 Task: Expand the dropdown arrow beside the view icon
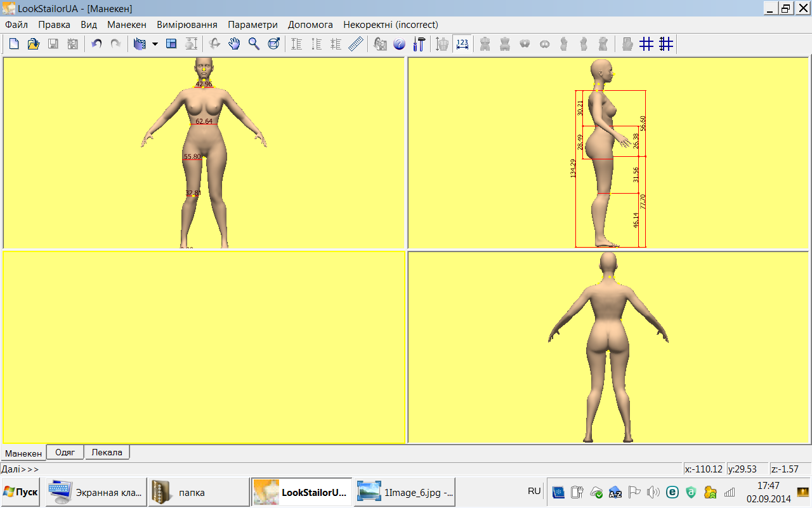tap(155, 44)
